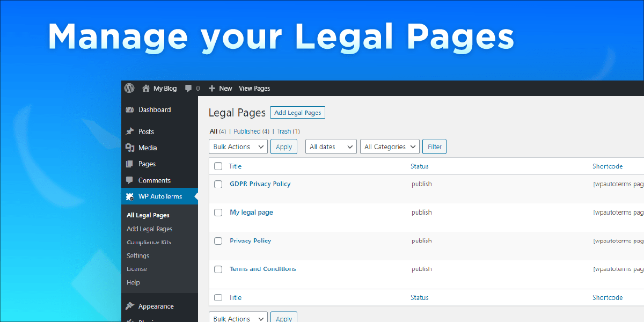Click the Status label in the table footer

click(x=420, y=297)
